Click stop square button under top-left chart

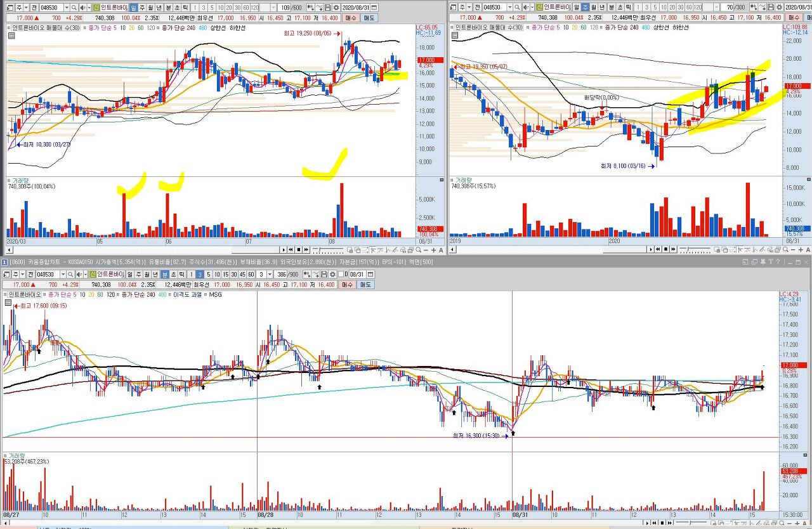(299, 250)
